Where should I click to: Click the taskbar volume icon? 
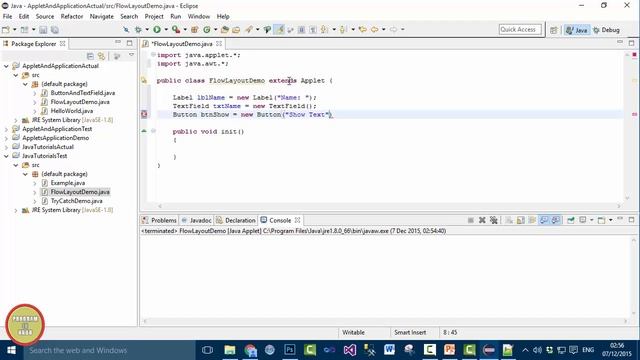click(537, 350)
